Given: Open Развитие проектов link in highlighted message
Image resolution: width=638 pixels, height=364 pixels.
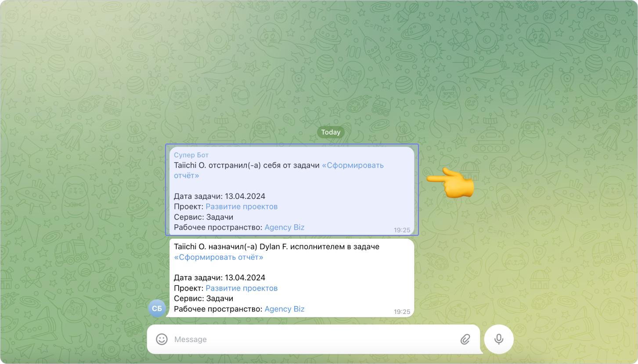Looking at the screenshot, I should tap(242, 206).
